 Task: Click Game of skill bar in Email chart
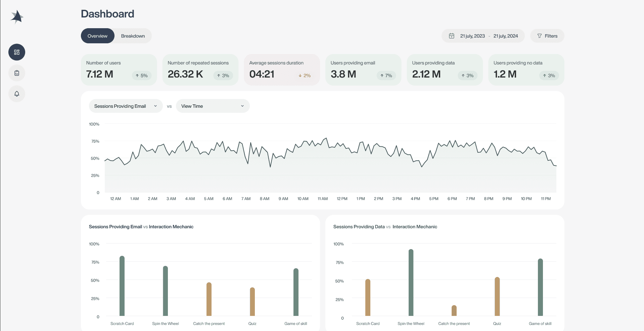[x=296, y=292]
